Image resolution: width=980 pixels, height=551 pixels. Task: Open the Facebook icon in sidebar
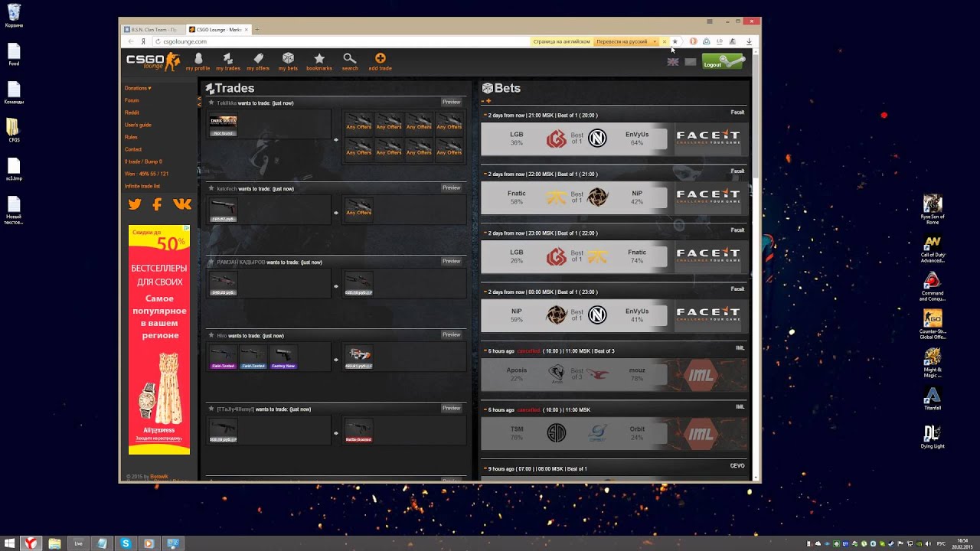pos(157,204)
